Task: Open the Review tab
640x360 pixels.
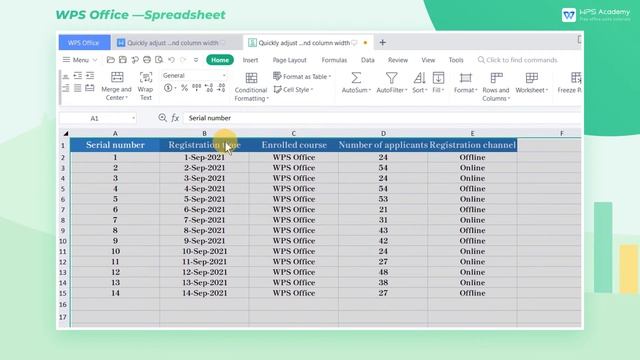Action: [398, 60]
